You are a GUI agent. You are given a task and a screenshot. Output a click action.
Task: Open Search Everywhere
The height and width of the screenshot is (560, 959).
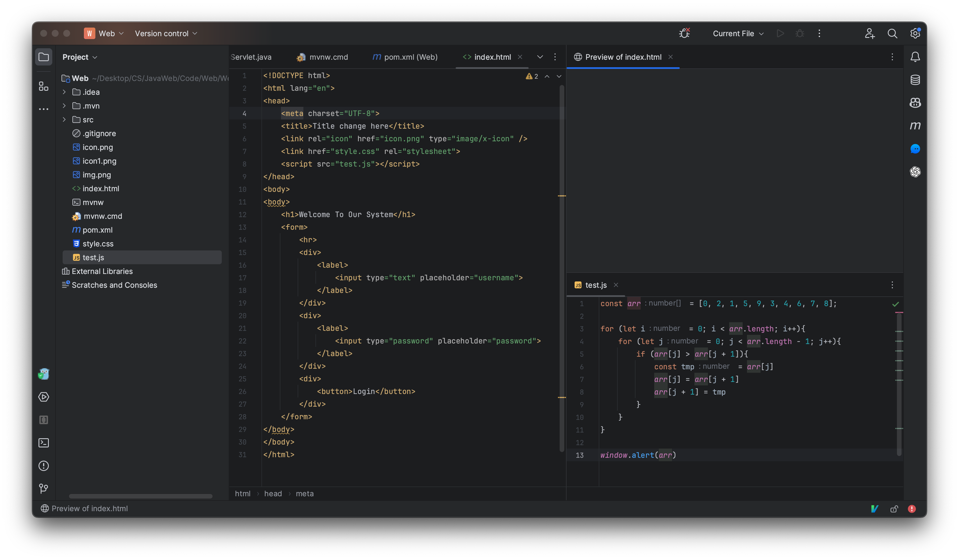(892, 34)
